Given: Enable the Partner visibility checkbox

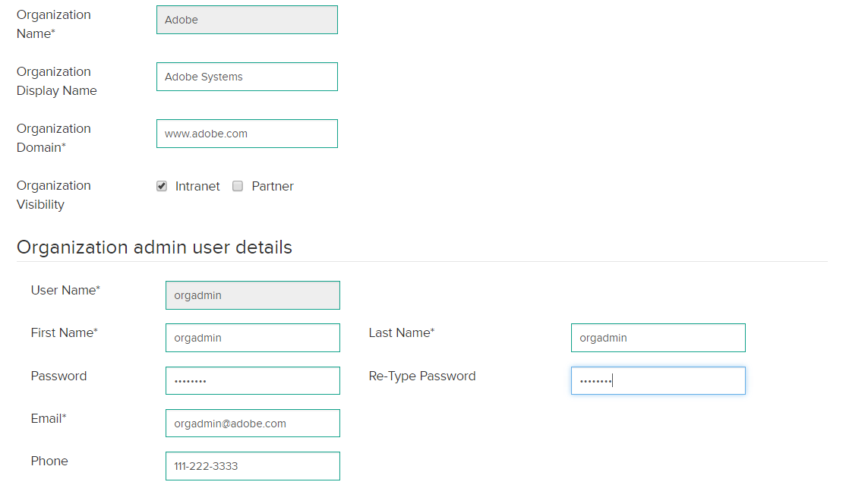Looking at the screenshot, I should pyautogui.click(x=238, y=186).
